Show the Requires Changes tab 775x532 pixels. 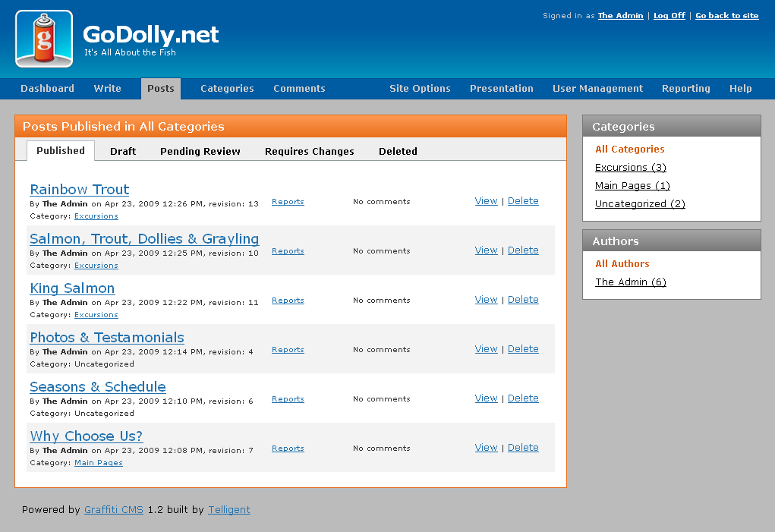(x=309, y=152)
